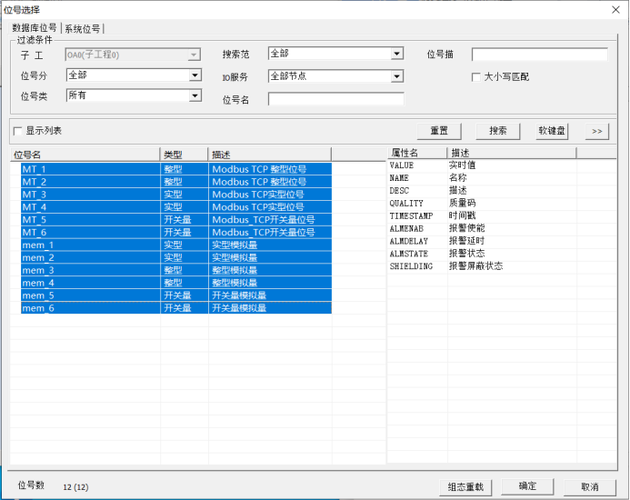Click the 报警屏蔽状态 description cell
This screenshot has width=630, height=500.
coord(476,266)
